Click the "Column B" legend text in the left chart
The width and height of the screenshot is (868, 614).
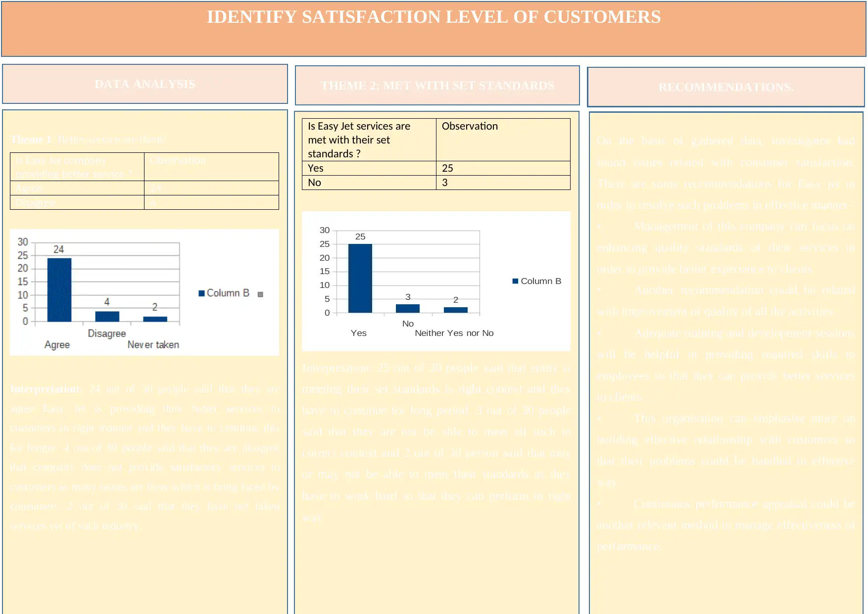(x=228, y=293)
